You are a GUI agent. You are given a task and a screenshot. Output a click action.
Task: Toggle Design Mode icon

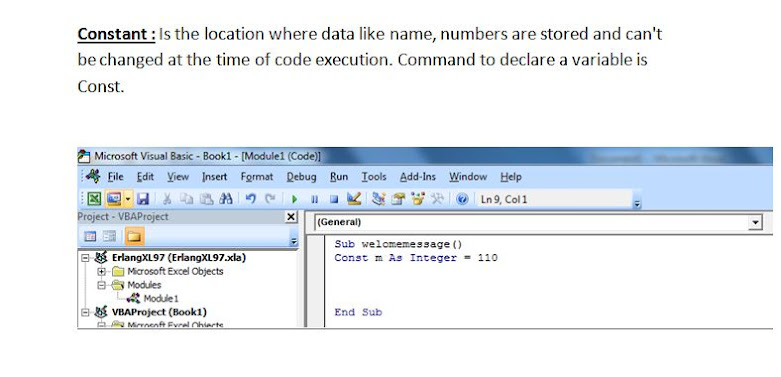click(354, 199)
